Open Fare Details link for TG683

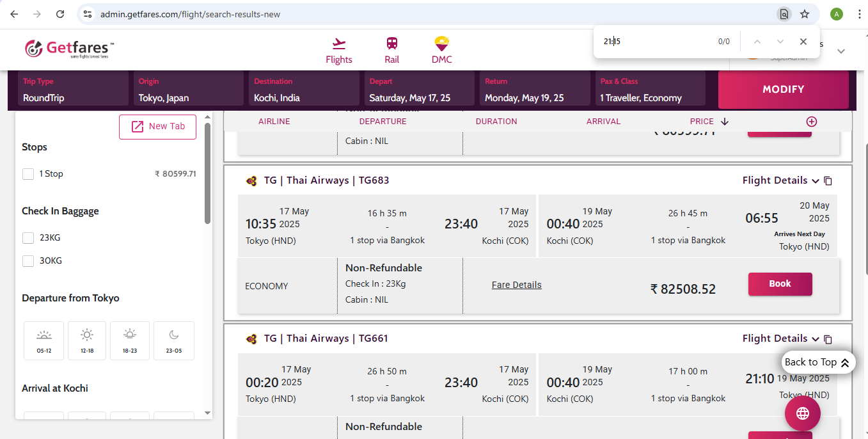pyautogui.click(x=516, y=285)
